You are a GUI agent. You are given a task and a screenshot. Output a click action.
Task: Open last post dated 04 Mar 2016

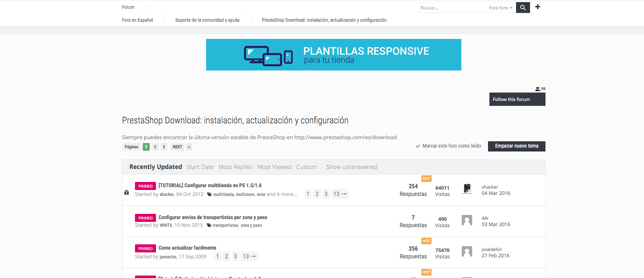[x=496, y=193]
